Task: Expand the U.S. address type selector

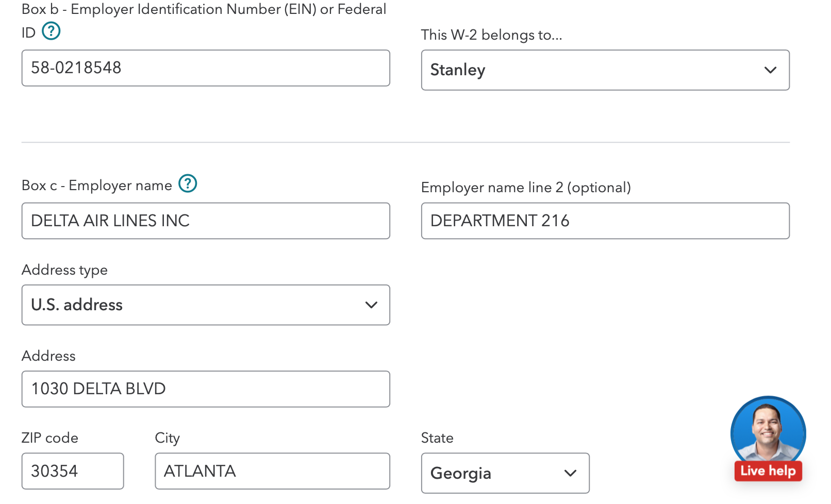Action: click(205, 305)
